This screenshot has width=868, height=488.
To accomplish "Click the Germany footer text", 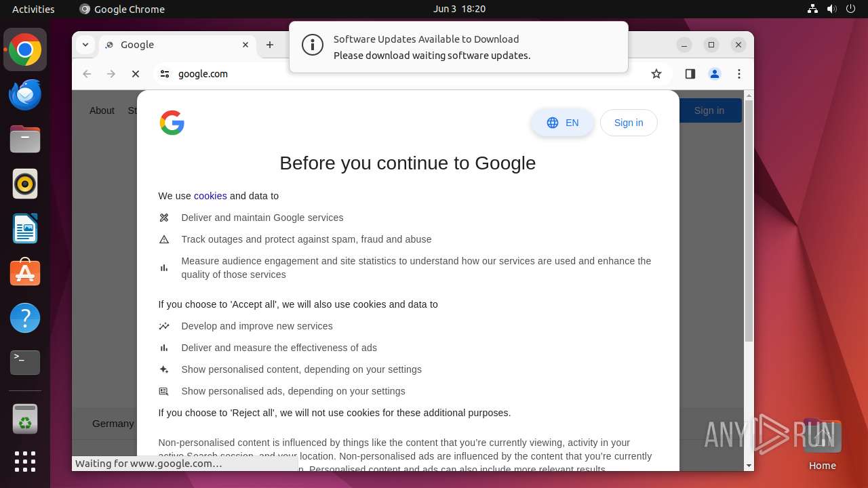I will 113,424.
